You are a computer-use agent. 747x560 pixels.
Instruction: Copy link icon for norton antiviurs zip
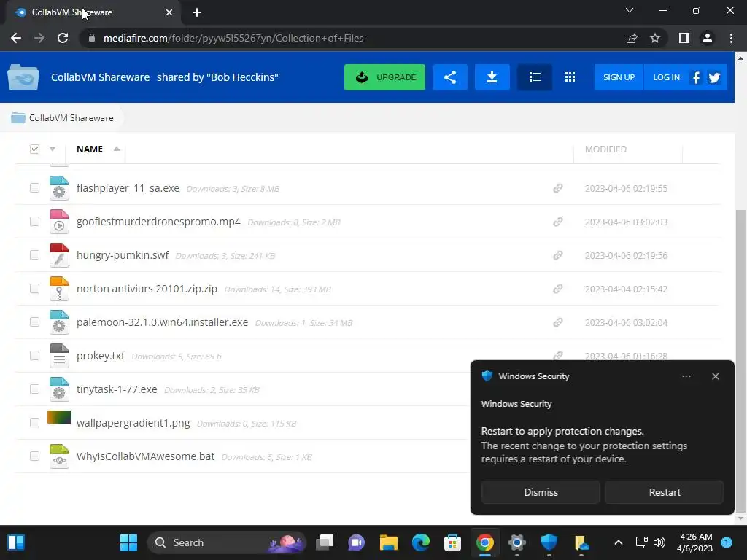click(558, 289)
